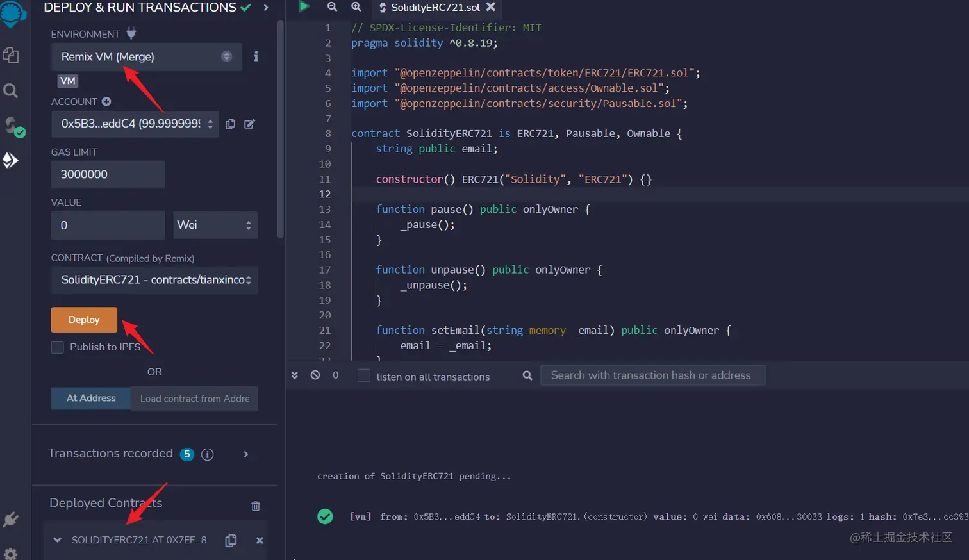Click the Deployed Contracts heading
This screenshot has width=969, height=560.
click(106, 503)
